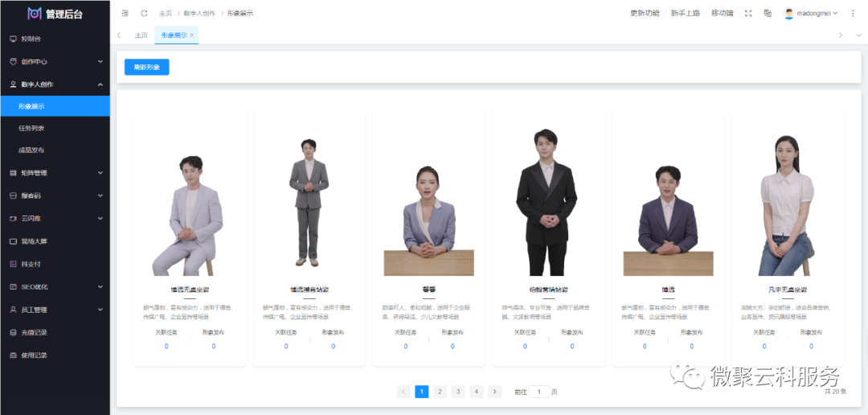Go to the next page arrow in pagination
The height and width of the screenshot is (415, 868).
tap(495, 392)
